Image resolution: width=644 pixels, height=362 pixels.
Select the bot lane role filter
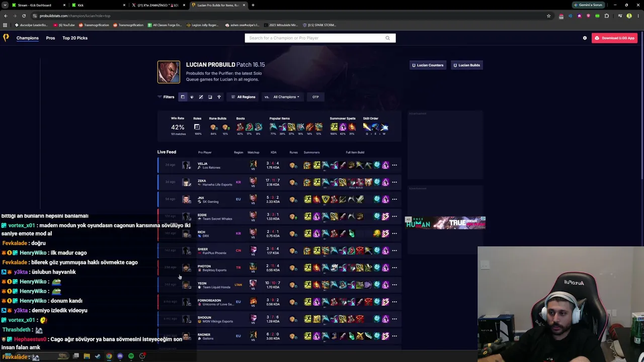point(210,97)
